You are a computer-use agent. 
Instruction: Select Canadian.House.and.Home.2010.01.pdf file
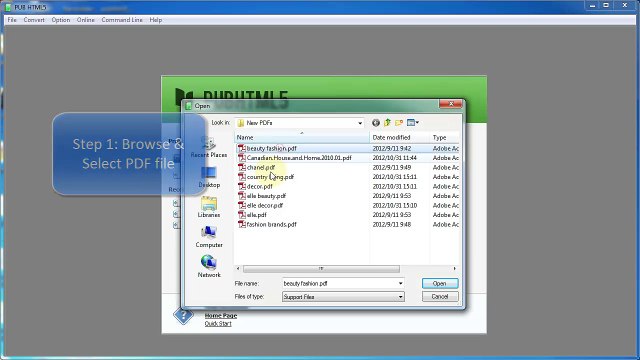(x=299, y=158)
